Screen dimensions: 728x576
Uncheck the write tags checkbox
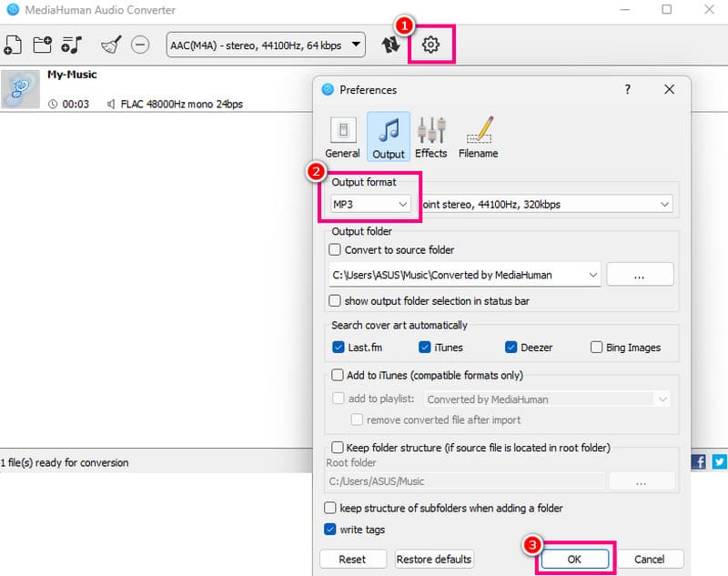329,529
